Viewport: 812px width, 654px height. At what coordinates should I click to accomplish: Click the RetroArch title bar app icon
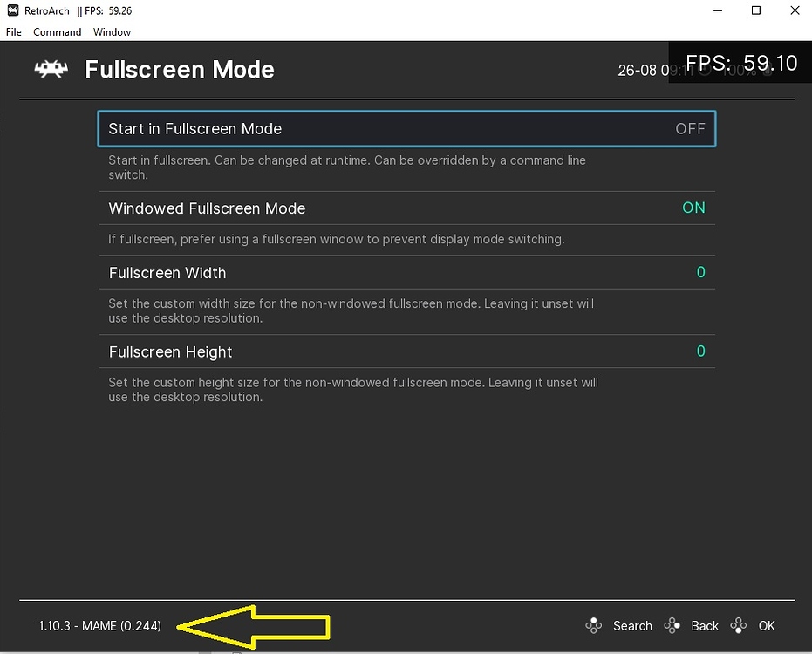13,10
